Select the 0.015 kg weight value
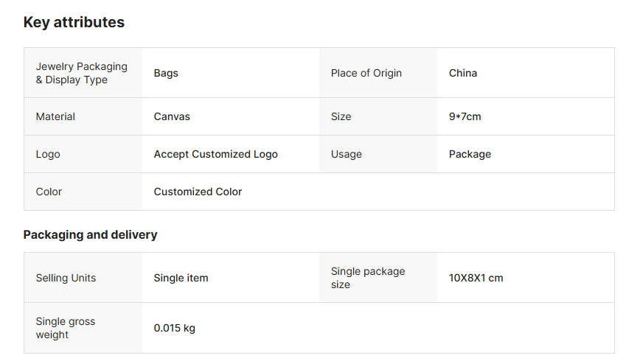The width and height of the screenshot is (626, 364). pyautogui.click(x=175, y=328)
